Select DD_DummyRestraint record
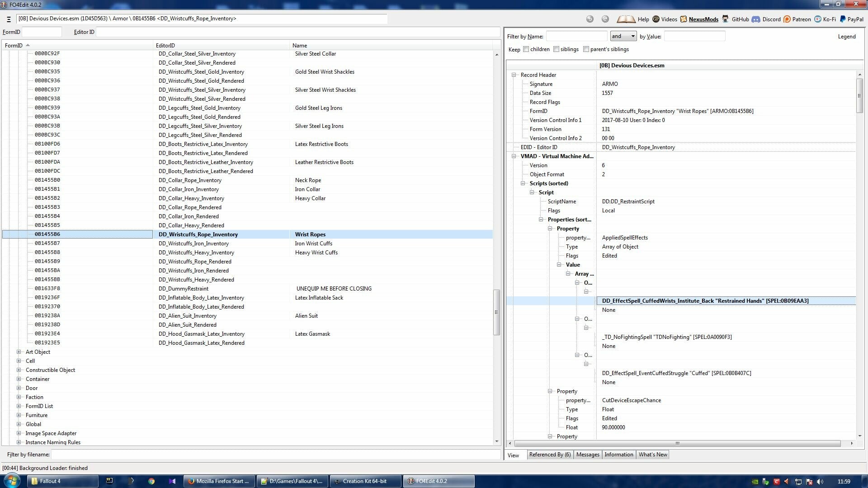Image resolution: width=868 pixels, height=488 pixels. pos(184,289)
